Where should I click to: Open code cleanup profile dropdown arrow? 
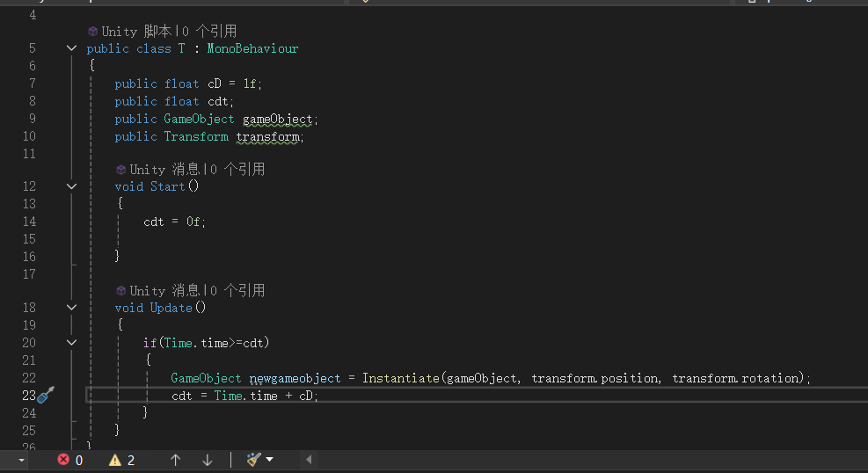pyautogui.click(x=270, y=459)
